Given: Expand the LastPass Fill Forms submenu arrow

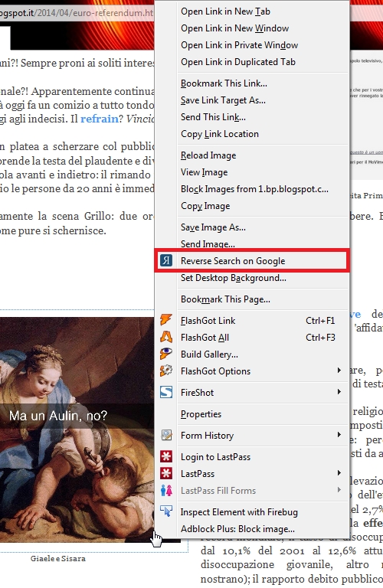Looking at the screenshot, I should [339, 490].
